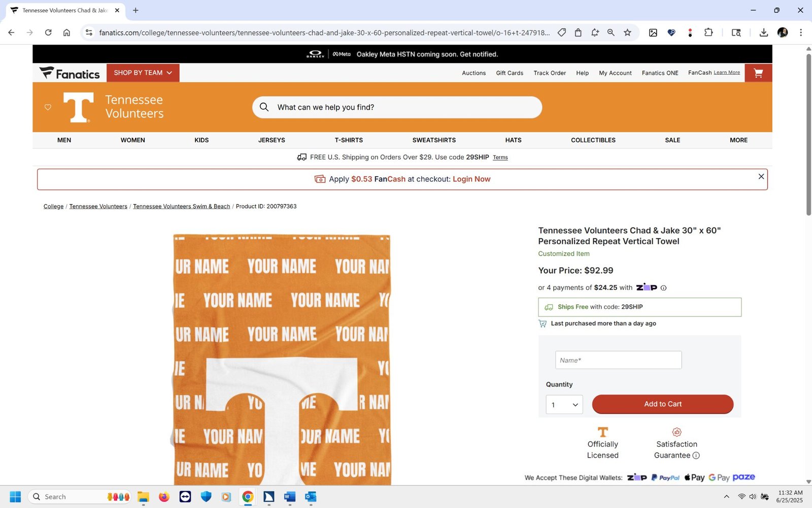Open Chrome profile avatar
The image size is (812, 508).
(x=783, y=33)
